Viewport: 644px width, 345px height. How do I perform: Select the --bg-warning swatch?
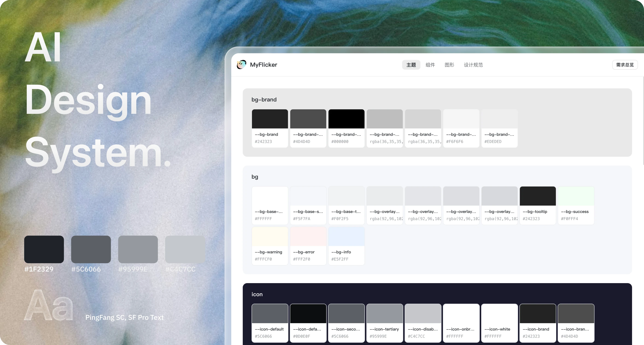tap(270, 246)
